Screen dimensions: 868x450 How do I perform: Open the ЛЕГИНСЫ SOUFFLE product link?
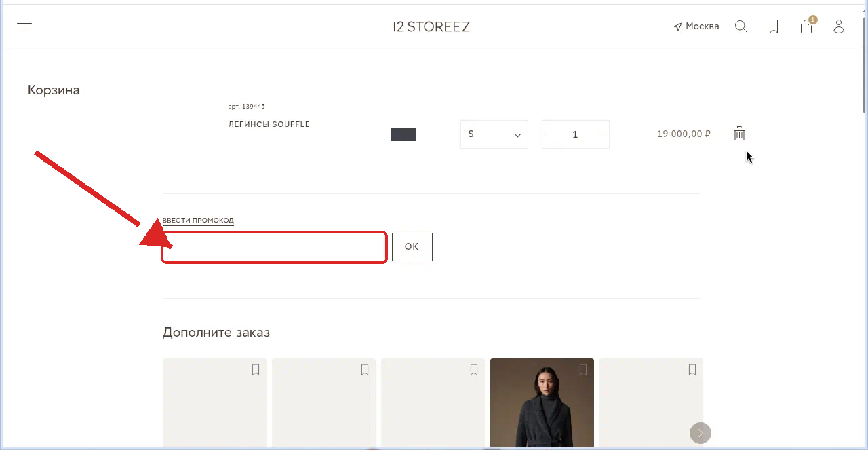(x=269, y=124)
